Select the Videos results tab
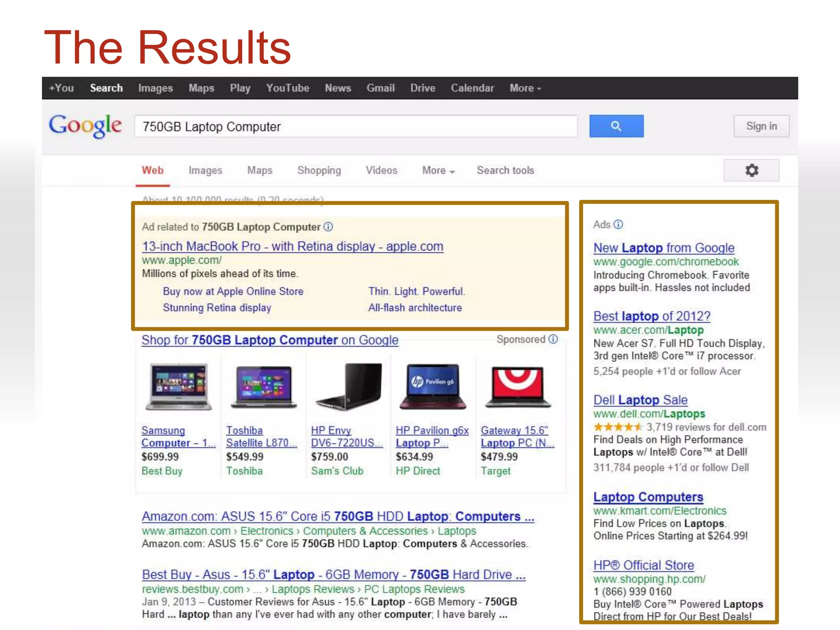Screen dimensions: 840x630 (x=381, y=170)
